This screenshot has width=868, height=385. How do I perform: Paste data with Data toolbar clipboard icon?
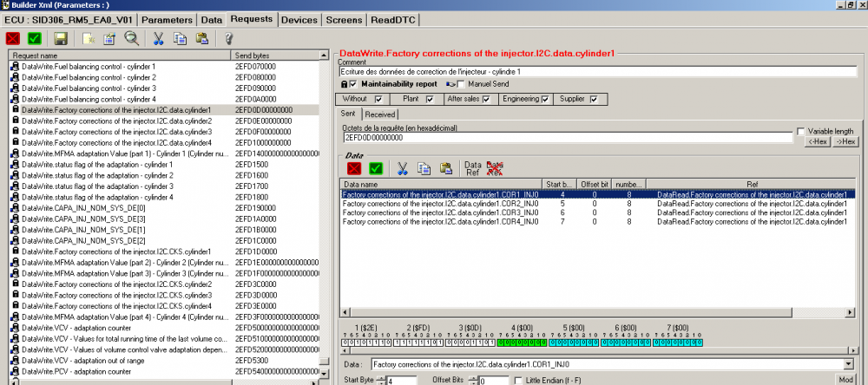(446, 168)
